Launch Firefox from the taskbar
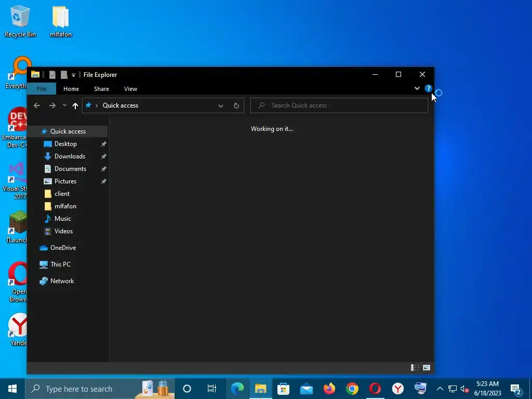Viewport: 532px width, 399px height. coord(329,389)
